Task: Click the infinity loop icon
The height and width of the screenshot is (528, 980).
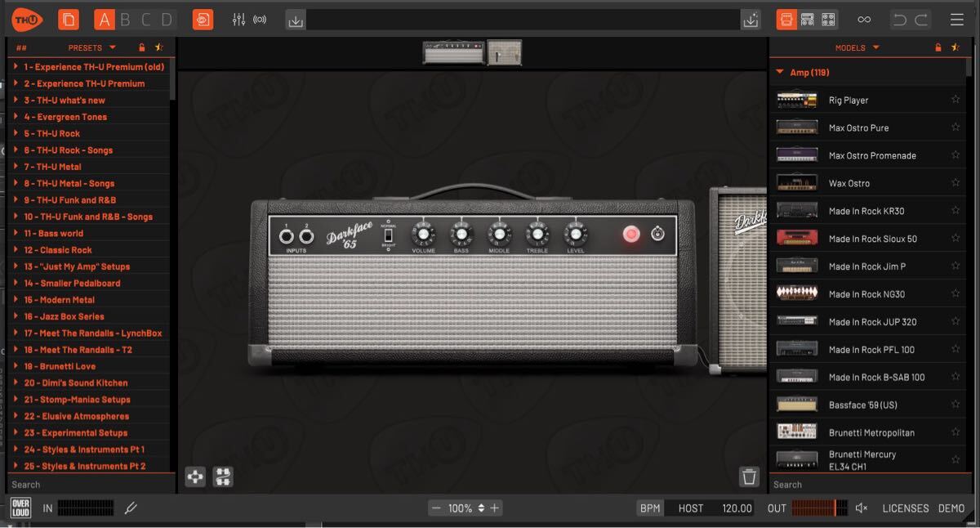Action: [x=864, y=20]
